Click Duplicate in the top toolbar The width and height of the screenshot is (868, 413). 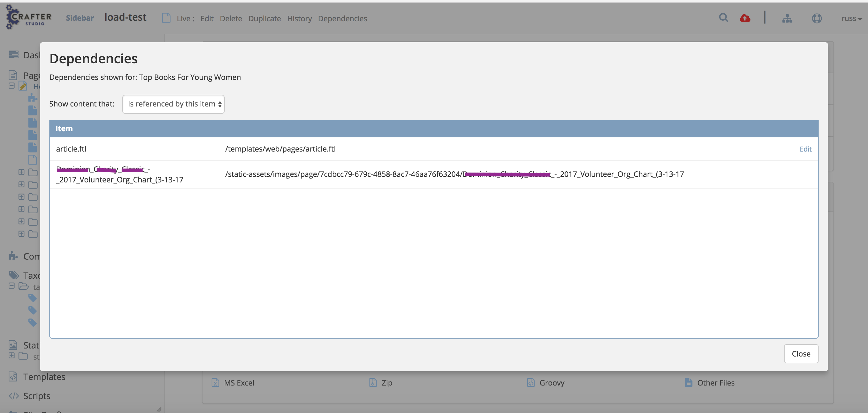click(x=265, y=19)
